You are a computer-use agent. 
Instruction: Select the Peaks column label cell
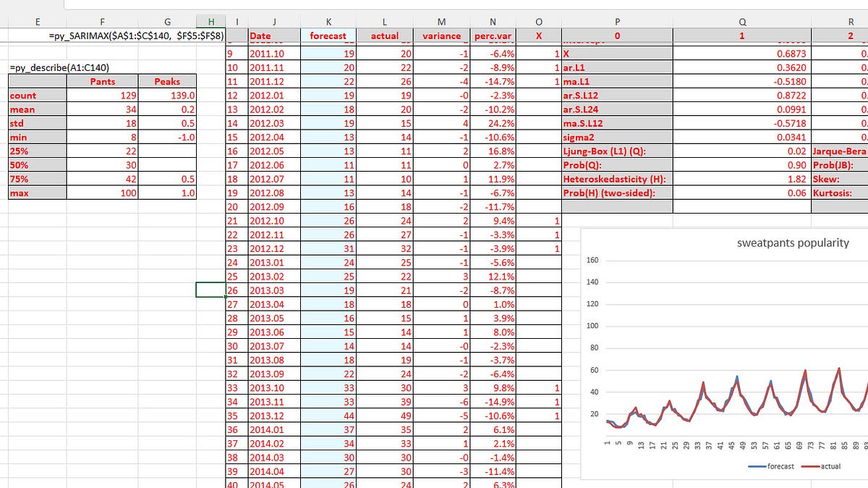point(167,80)
